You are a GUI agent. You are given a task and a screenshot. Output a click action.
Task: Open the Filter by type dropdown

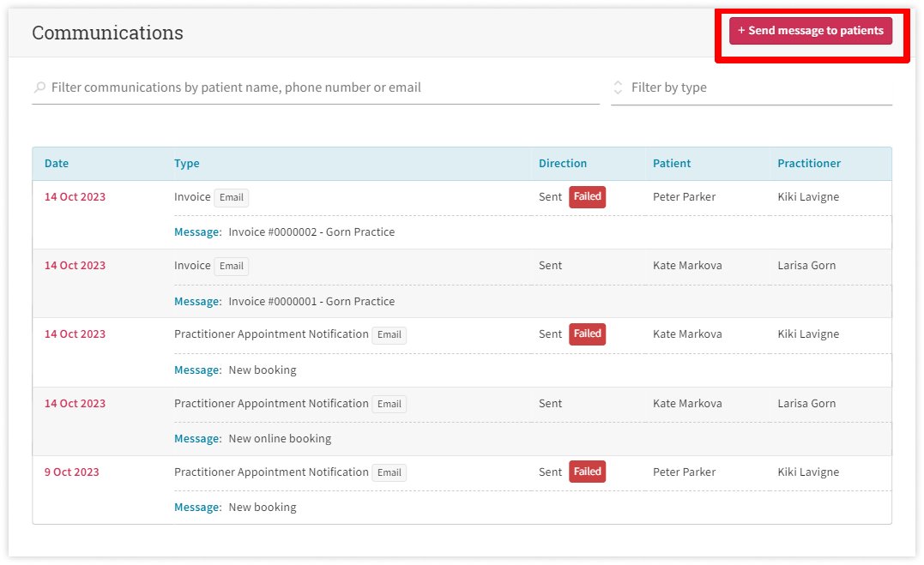click(x=752, y=87)
